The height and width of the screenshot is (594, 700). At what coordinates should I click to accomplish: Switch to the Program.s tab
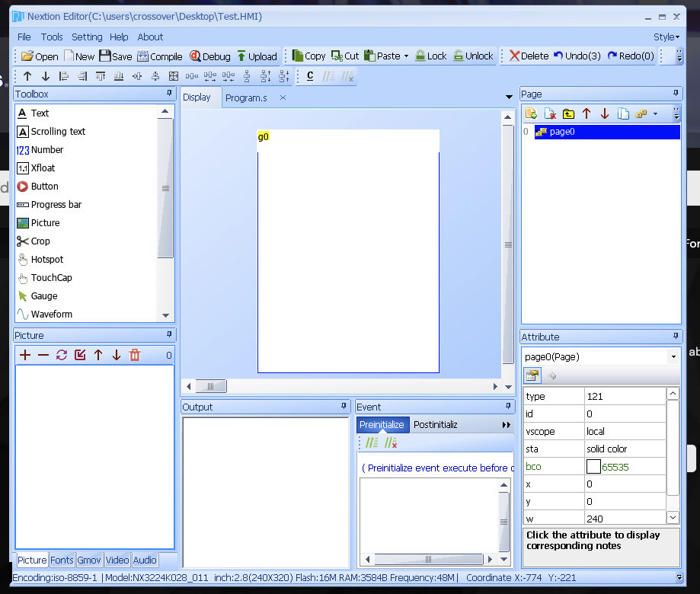246,97
